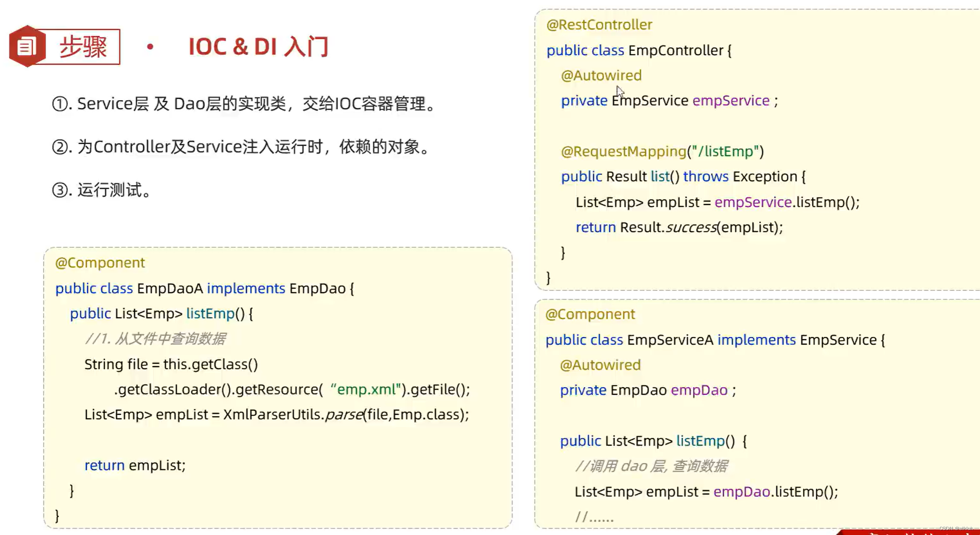Click the comment '//1. 从文件中查询数据'
The width and height of the screenshot is (980, 535).
pyautogui.click(x=155, y=339)
